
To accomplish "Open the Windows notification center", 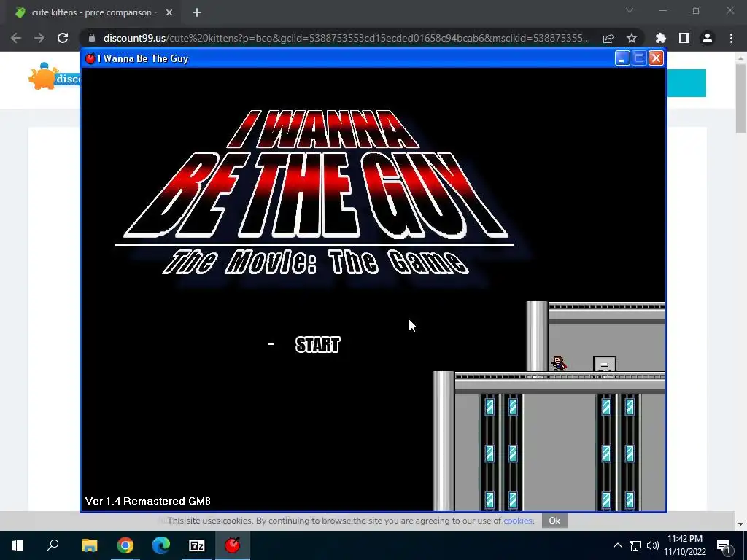I will tap(724, 545).
